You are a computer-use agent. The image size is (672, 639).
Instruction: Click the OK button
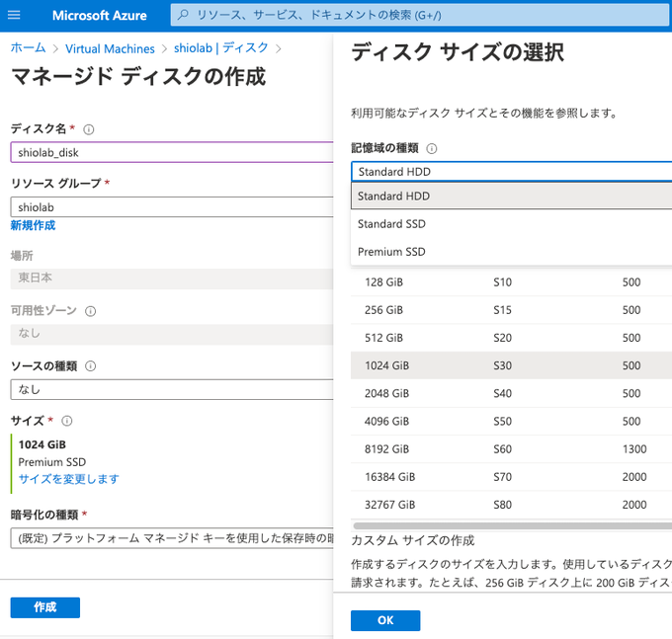coord(385,620)
